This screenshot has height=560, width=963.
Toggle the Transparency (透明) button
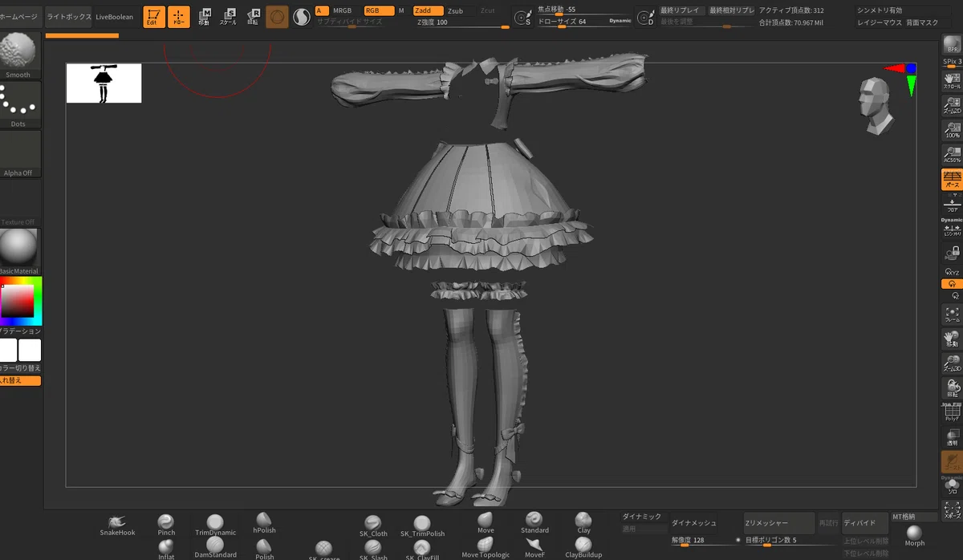click(x=952, y=437)
